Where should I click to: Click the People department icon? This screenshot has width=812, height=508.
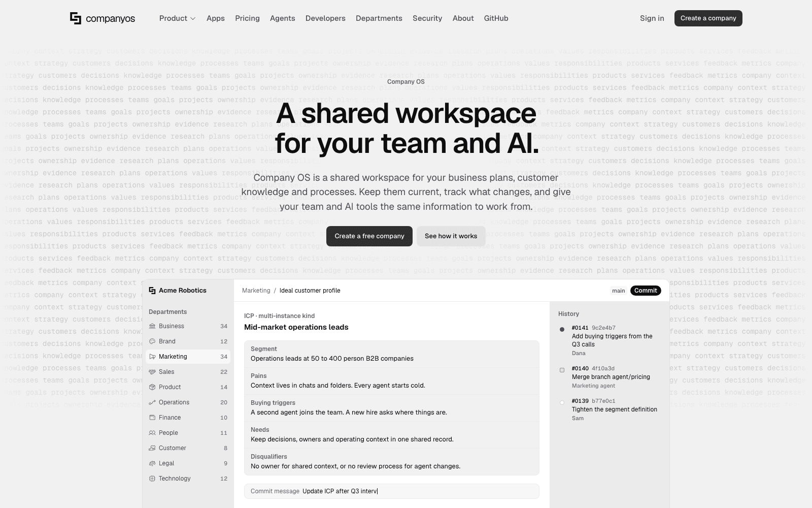click(x=152, y=433)
